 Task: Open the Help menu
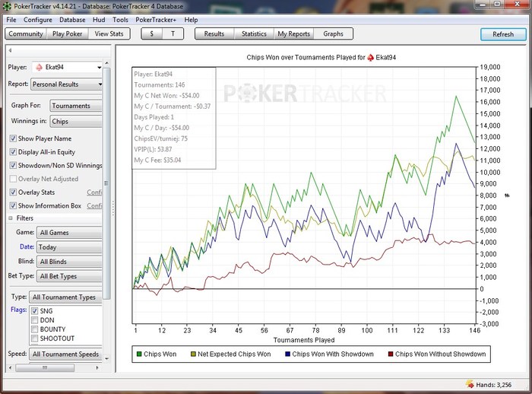click(x=191, y=20)
